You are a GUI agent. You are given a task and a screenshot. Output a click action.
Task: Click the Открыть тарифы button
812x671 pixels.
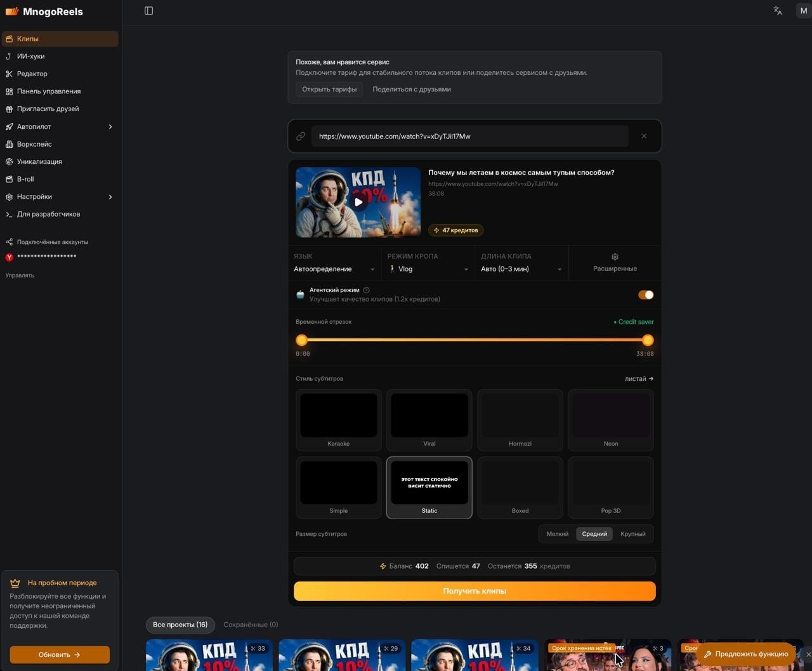(329, 90)
